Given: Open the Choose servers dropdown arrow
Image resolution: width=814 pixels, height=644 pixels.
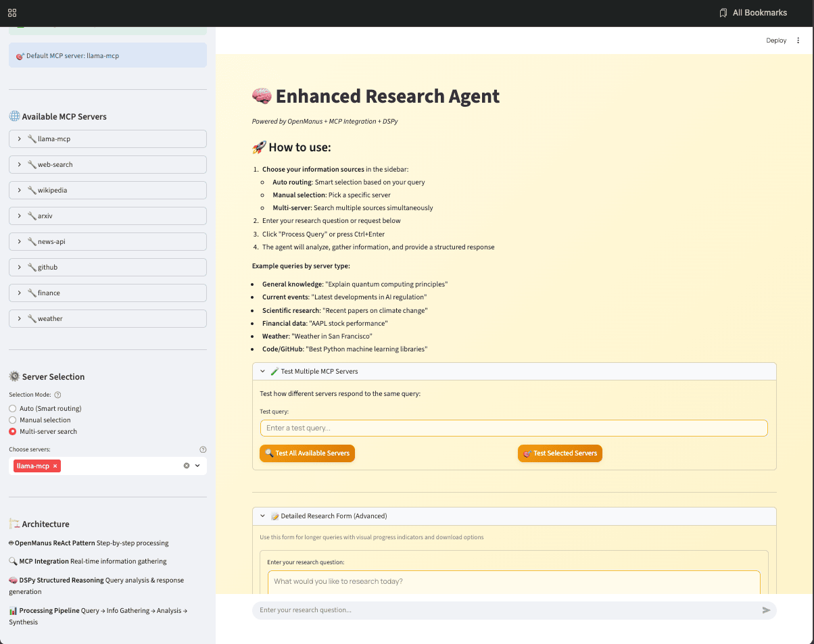Looking at the screenshot, I should 197,466.
